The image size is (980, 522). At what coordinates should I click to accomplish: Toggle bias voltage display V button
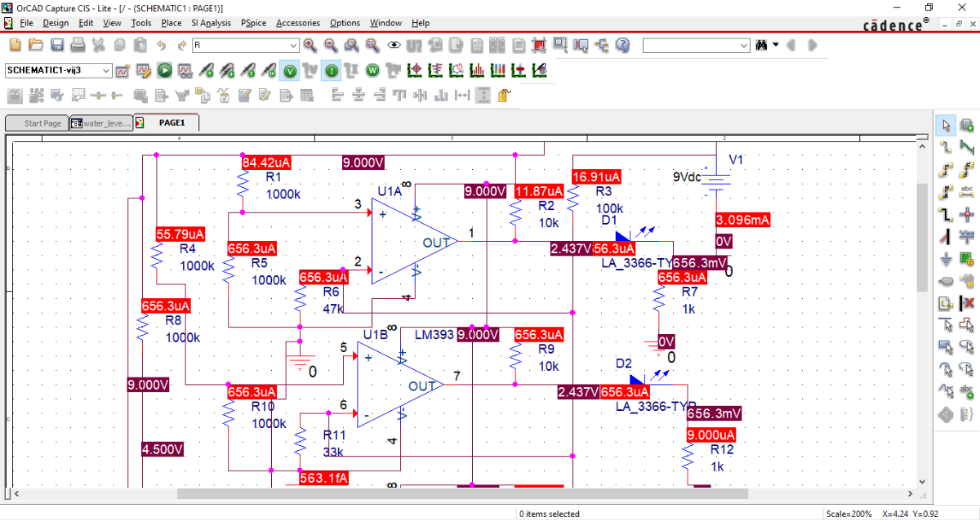[290, 71]
